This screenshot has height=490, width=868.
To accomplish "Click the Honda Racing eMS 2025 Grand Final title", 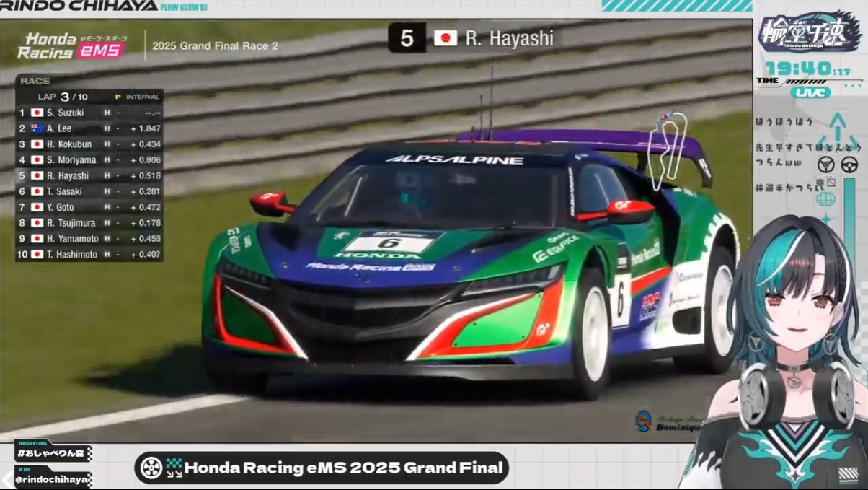I will pos(343,468).
